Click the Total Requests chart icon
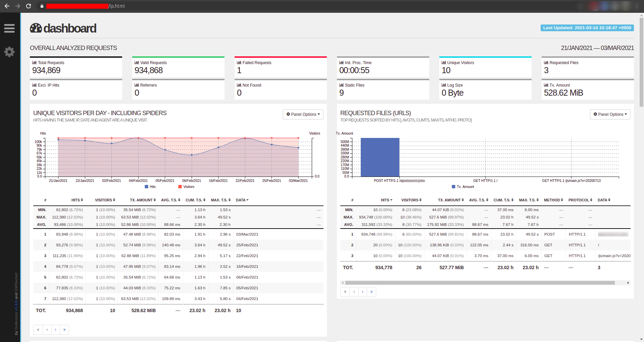Screen dimensions: 644x342 click(34, 62)
